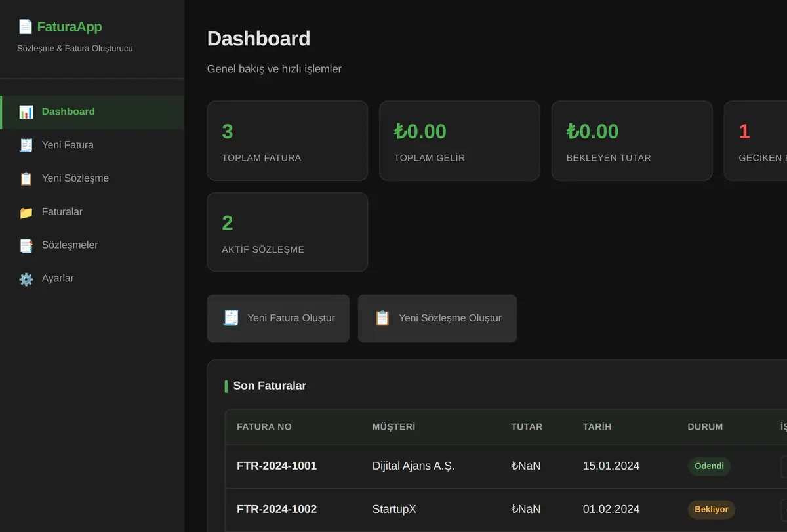Open the Sözleşmeler sidebar item

(92, 245)
